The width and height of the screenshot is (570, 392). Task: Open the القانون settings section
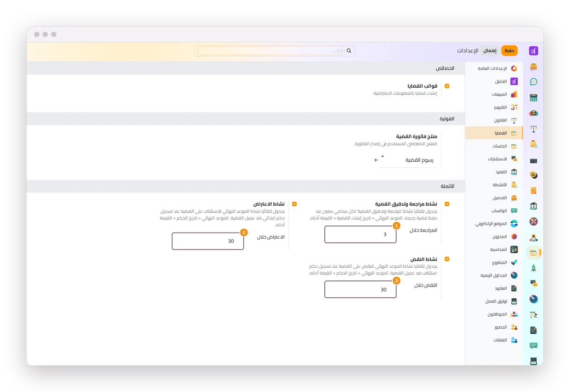(x=494, y=120)
